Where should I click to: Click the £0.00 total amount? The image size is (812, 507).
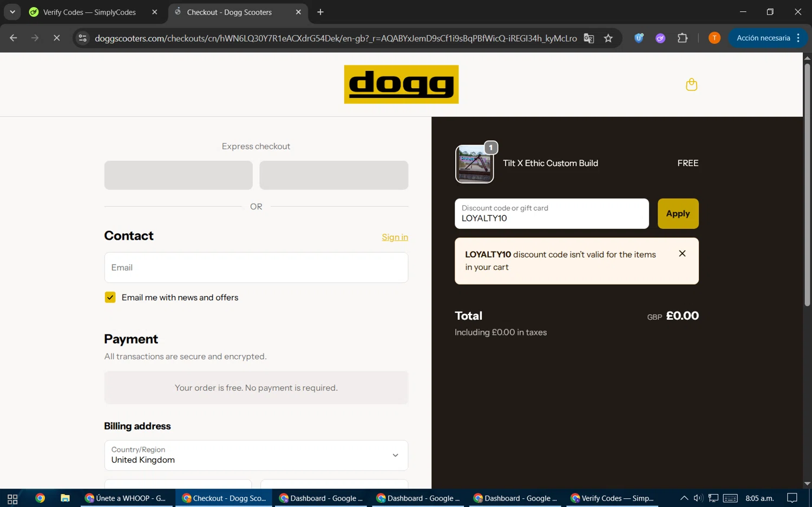pos(682,315)
